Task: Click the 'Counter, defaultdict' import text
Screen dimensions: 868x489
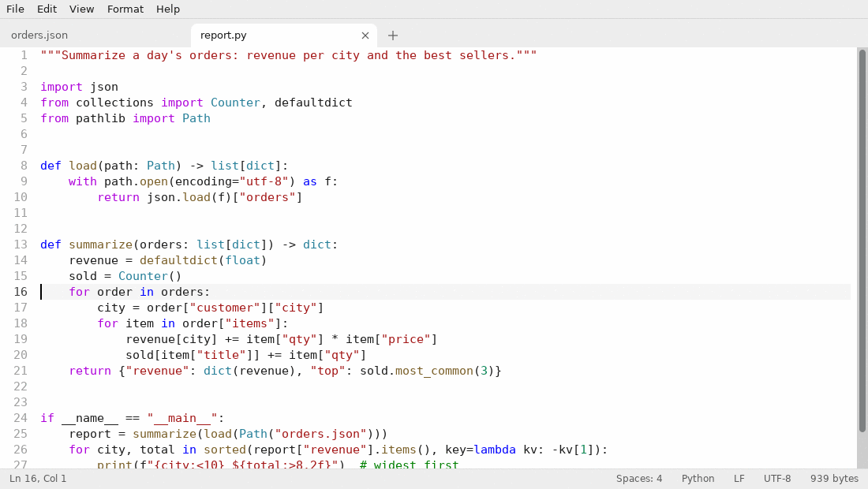Action: click(281, 103)
